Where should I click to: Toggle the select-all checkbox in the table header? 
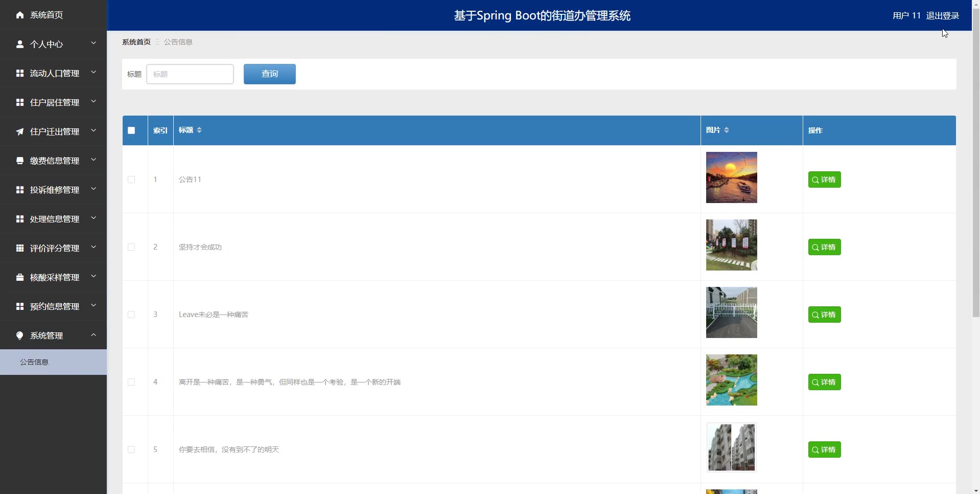(x=131, y=130)
